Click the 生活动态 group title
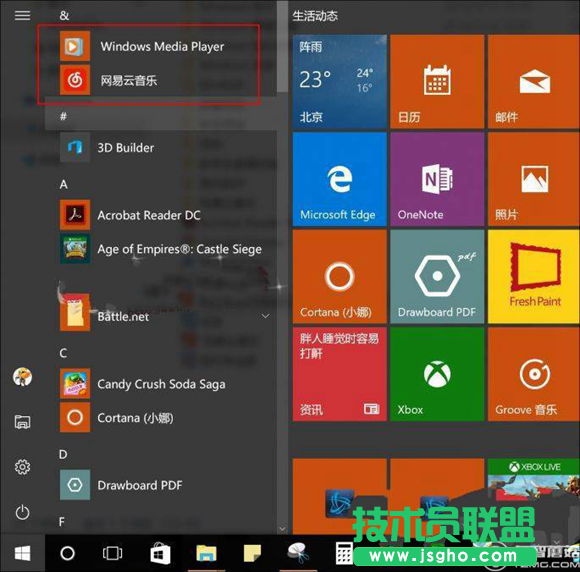580x572 pixels. pos(315,16)
